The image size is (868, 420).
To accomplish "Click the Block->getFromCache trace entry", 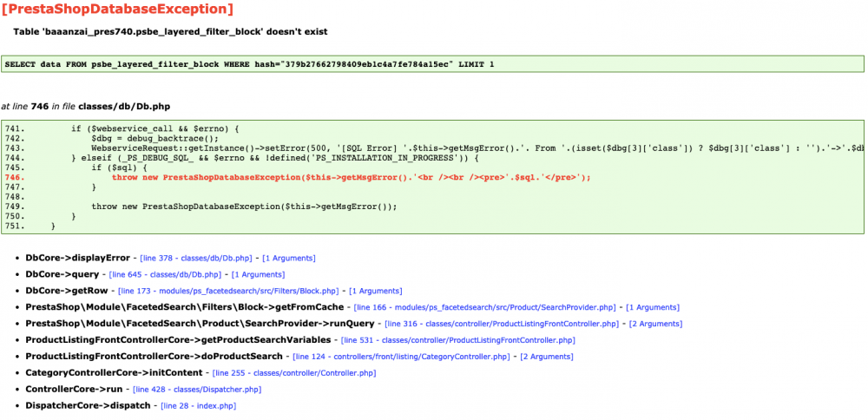I will (x=184, y=308).
